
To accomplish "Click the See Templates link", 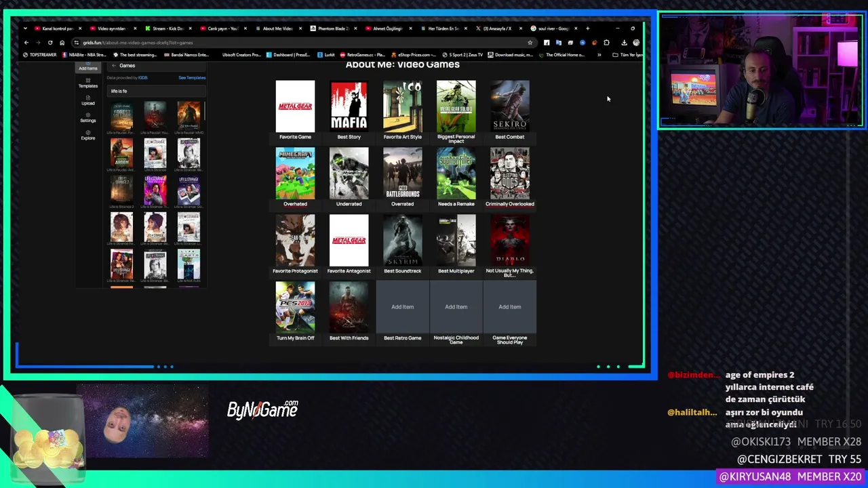I will click(192, 78).
